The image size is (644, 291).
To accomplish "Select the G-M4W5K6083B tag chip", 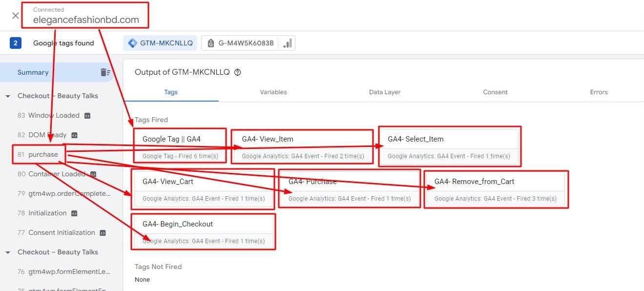I will point(248,43).
